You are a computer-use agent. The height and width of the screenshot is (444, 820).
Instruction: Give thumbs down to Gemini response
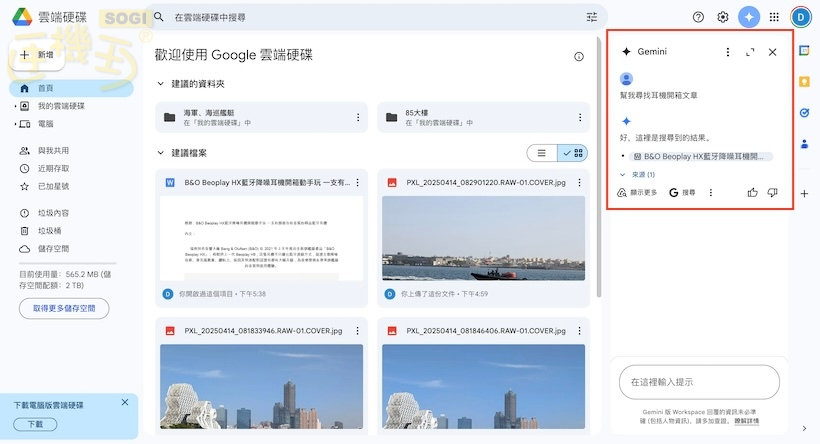(x=772, y=192)
